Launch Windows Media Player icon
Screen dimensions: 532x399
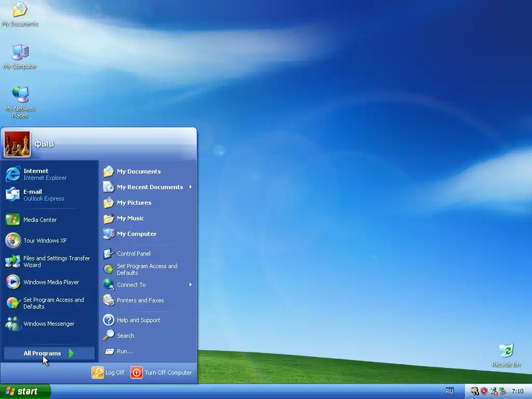pyautogui.click(x=13, y=282)
